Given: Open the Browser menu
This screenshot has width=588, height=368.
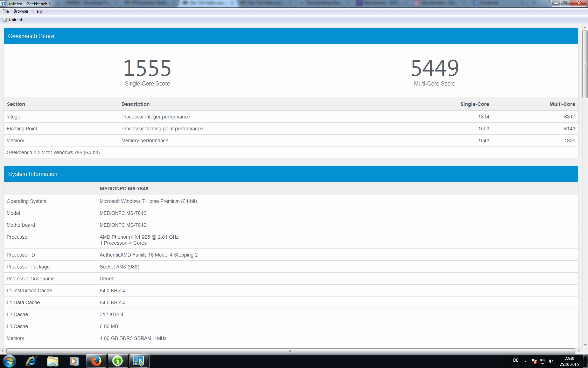Looking at the screenshot, I should pos(21,11).
